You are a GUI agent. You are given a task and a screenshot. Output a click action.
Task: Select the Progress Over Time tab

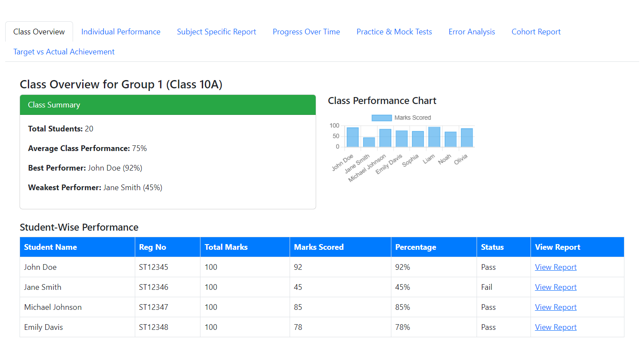click(306, 31)
